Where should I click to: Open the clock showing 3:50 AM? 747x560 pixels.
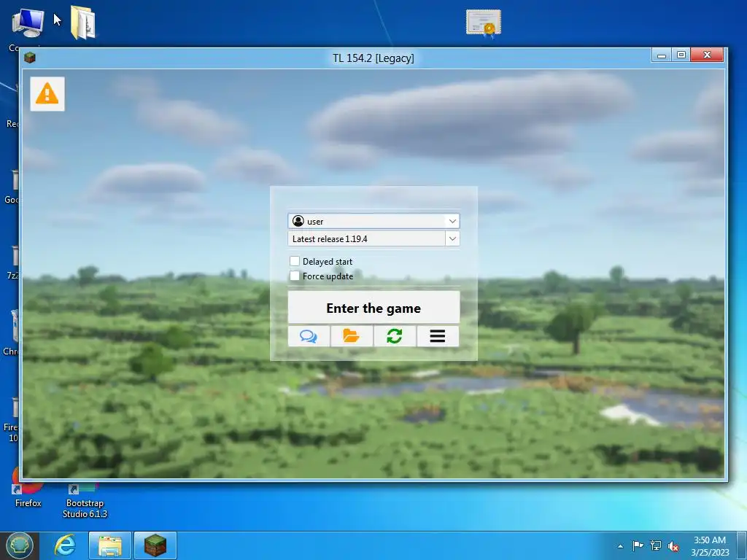(x=710, y=545)
